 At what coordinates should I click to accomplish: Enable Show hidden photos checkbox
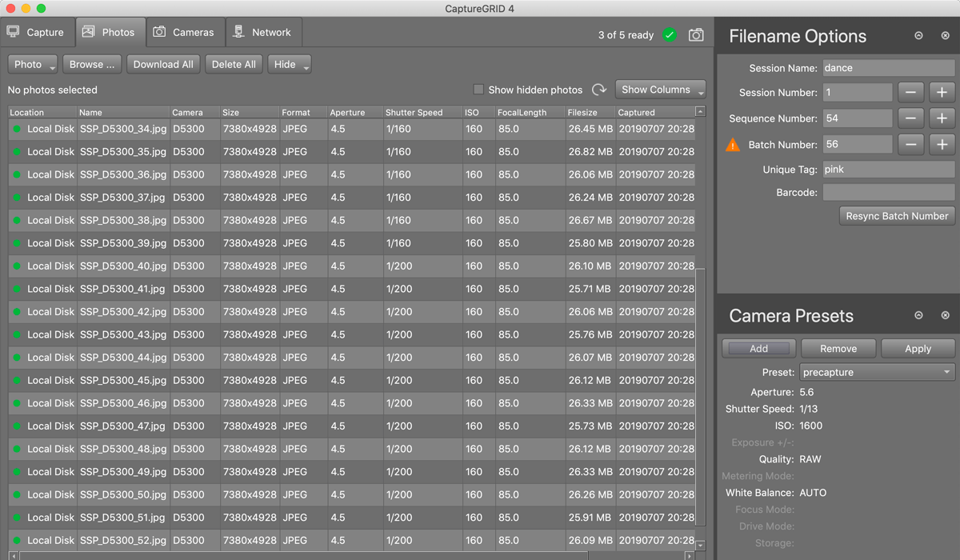tap(478, 90)
